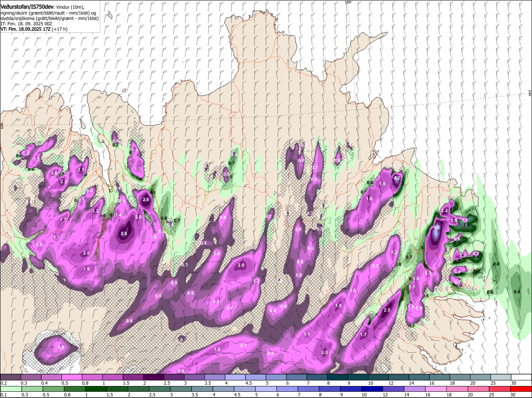The height and width of the screenshot is (398, 532).
Task: Click the 30 label under the white swatch
Action: tap(513, 383)
